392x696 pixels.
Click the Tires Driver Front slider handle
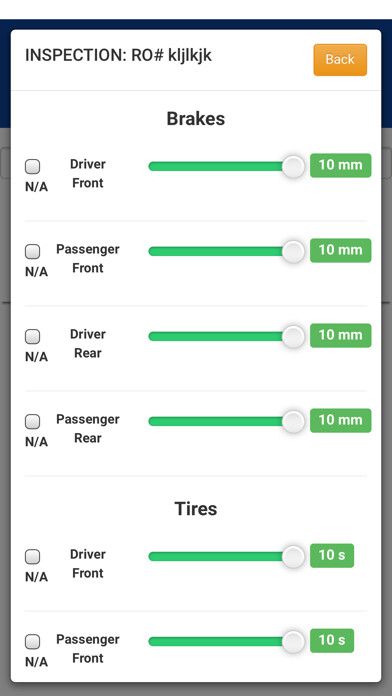click(293, 557)
